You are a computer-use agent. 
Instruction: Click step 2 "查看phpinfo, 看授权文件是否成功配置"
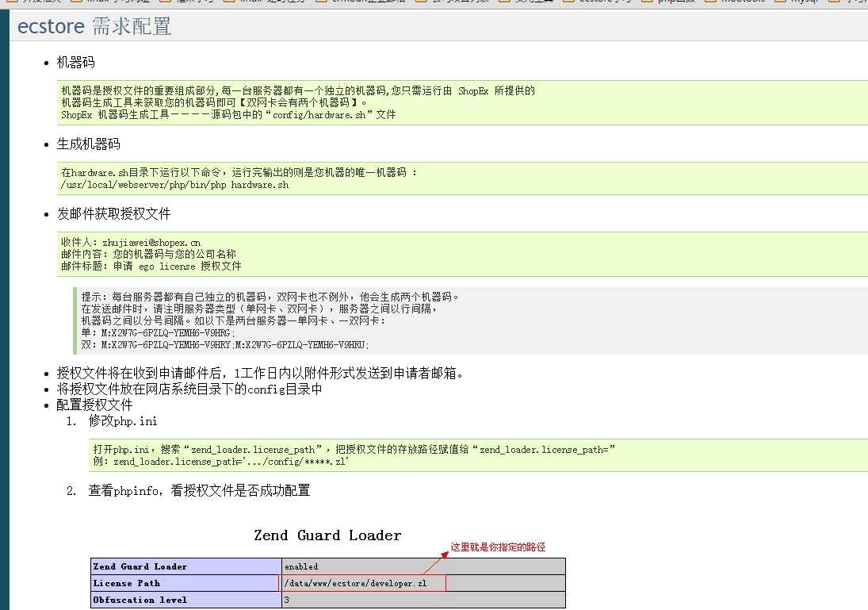(199, 490)
